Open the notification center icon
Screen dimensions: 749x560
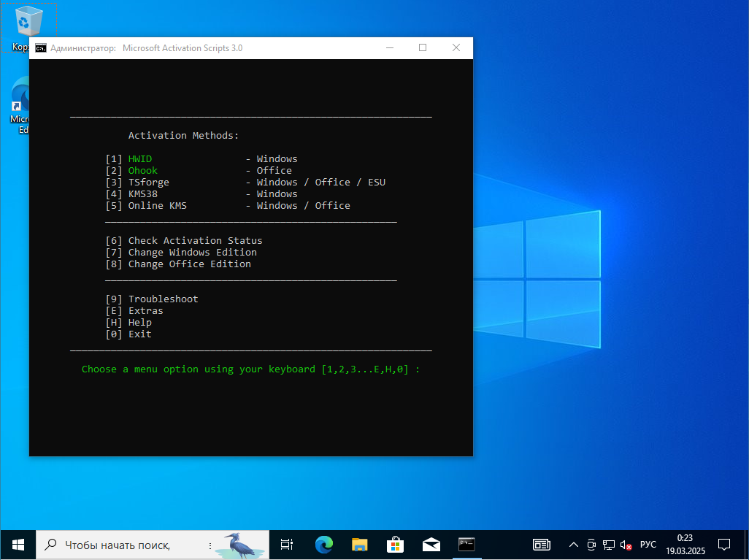pyautogui.click(x=724, y=545)
